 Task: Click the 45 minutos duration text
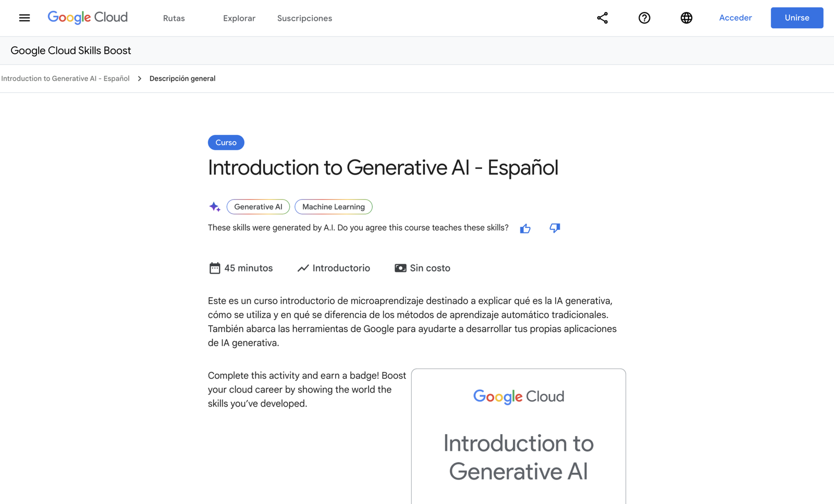[249, 268]
